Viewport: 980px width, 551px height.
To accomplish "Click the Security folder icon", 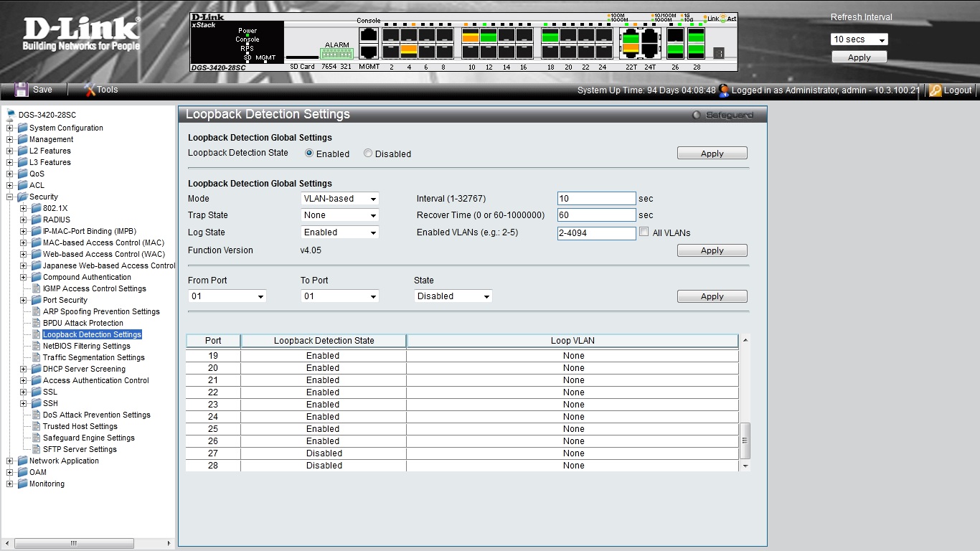I will point(23,197).
